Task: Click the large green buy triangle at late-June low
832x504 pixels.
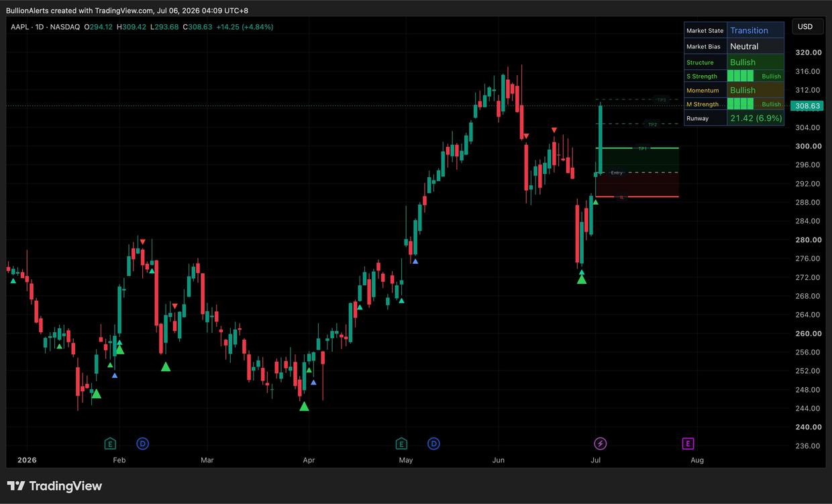Action: [x=582, y=279]
